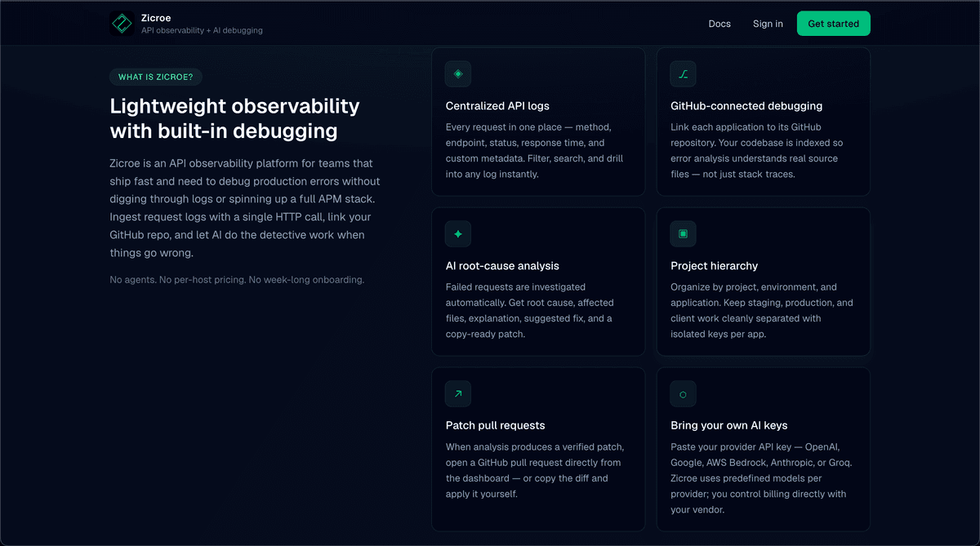Click the Zicroe logo icon
Image resolution: width=980 pixels, height=546 pixels.
[122, 24]
